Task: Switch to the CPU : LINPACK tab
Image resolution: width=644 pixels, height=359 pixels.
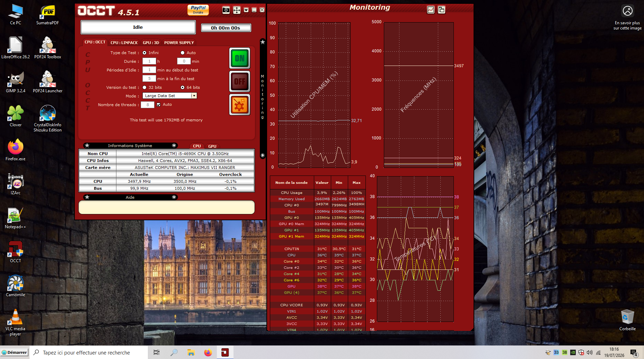Action: [124, 43]
